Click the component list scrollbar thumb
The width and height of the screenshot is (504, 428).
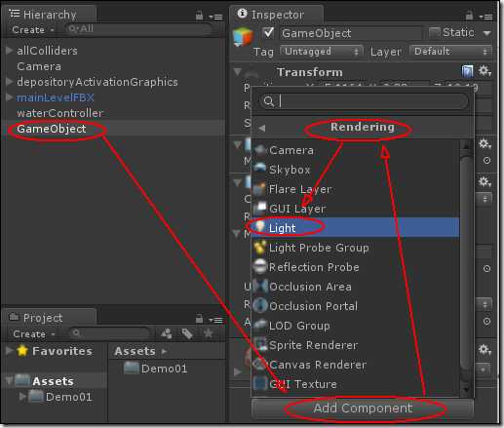click(x=466, y=263)
